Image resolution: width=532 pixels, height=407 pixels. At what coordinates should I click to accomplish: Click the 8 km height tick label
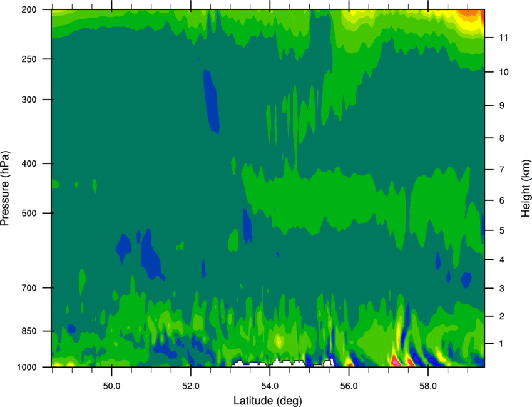tap(502, 138)
